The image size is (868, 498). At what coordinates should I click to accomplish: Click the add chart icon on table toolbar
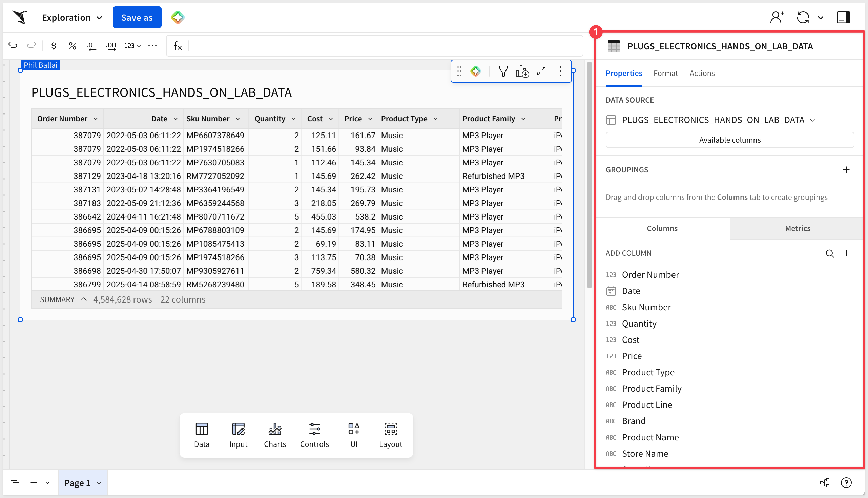pyautogui.click(x=522, y=71)
